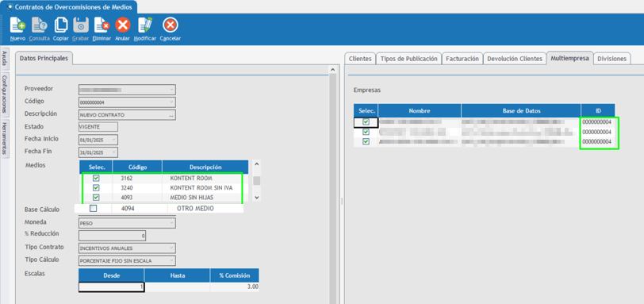Click the Medios list scroll up arrow

pos(257,164)
